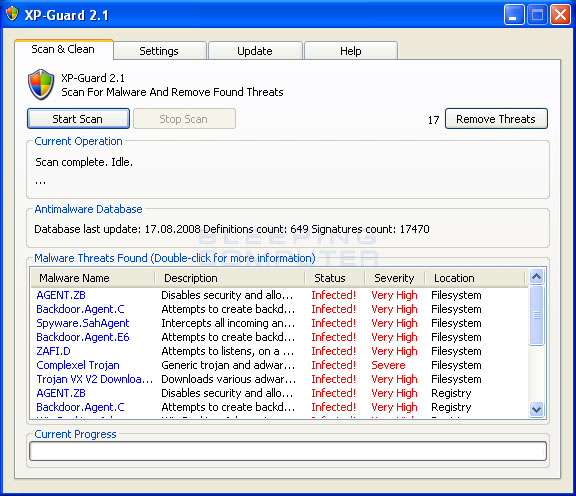The width and height of the screenshot is (576, 496).
Task: Minimize the XP-Guard window
Action: pyautogui.click(x=514, y=15)
